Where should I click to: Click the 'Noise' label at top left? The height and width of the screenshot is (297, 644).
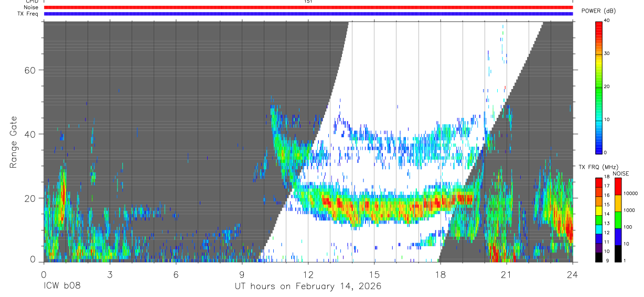coord(30,7)
